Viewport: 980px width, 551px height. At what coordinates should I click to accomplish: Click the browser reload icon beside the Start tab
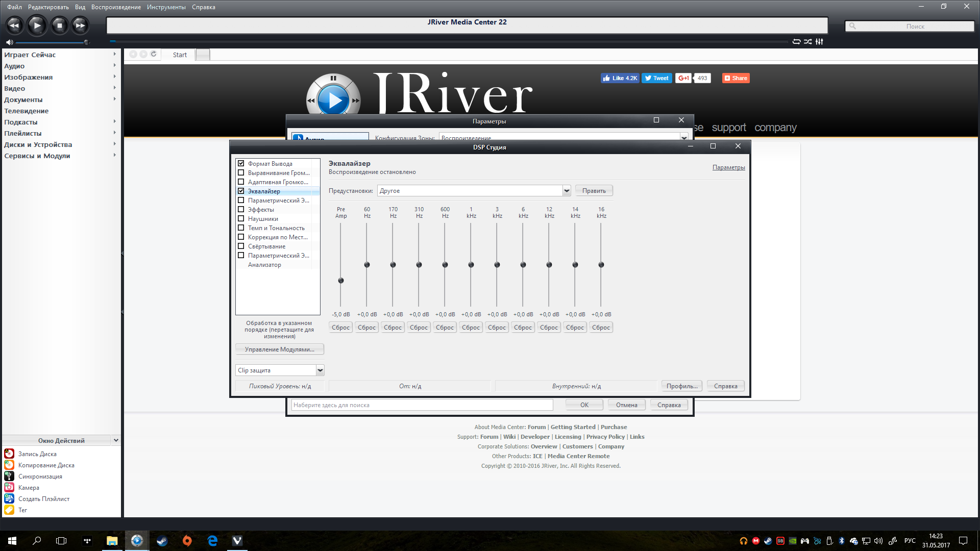tap(154, 54)
